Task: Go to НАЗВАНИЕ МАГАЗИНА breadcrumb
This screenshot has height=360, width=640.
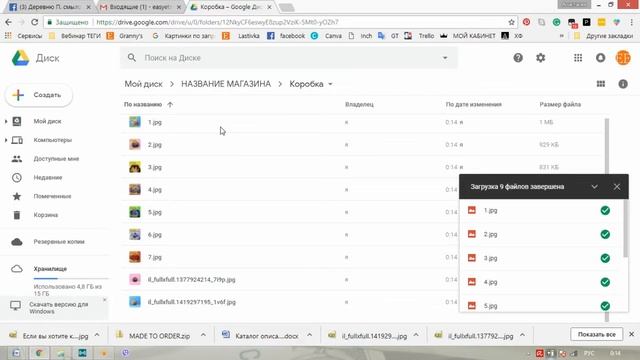Action: (x=226, y=84)
